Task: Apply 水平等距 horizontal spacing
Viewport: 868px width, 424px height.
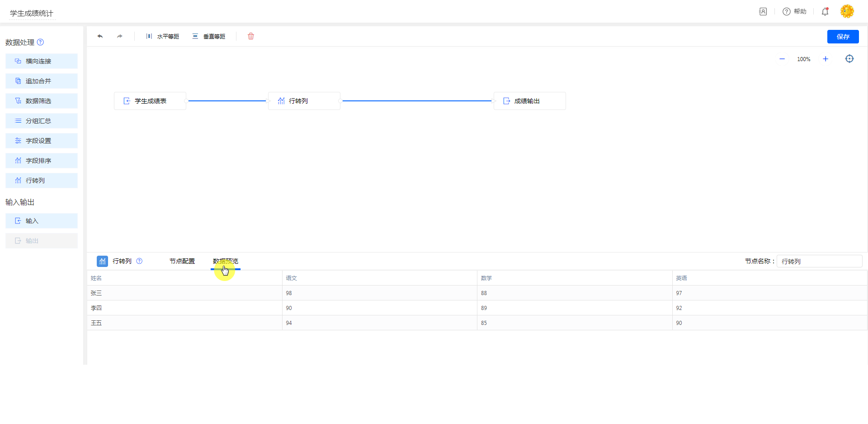Action: click(x=163, y=36)
